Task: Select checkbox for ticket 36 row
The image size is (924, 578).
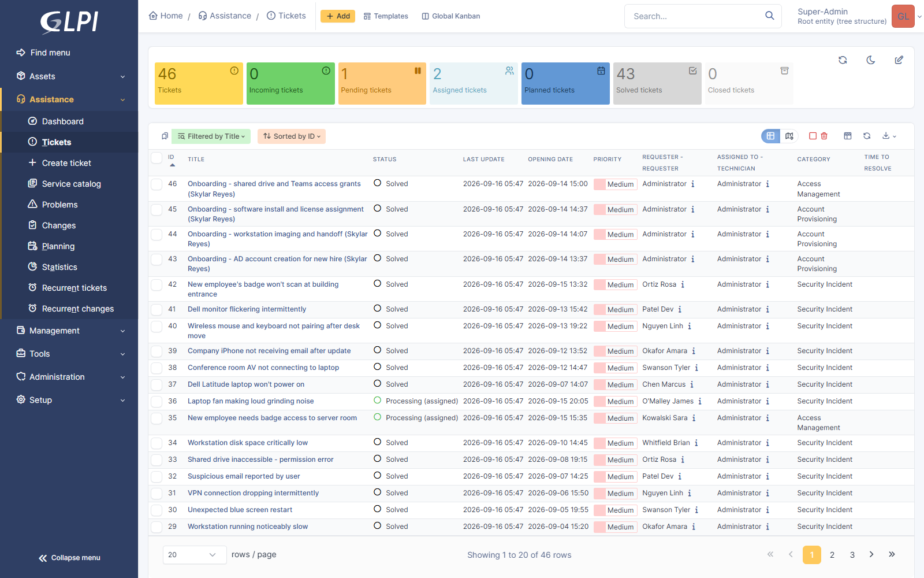Action: click(157, 402)
